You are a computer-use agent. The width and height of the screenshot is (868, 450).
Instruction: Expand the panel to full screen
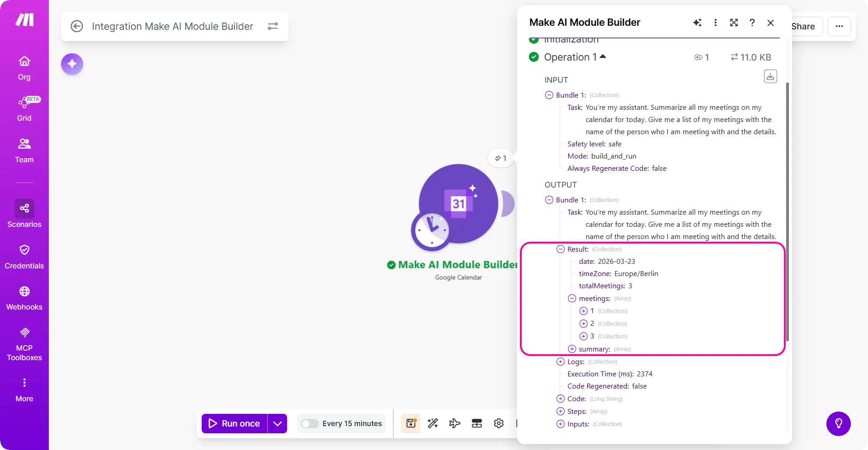pyautogui.click(x=734, y=23)
